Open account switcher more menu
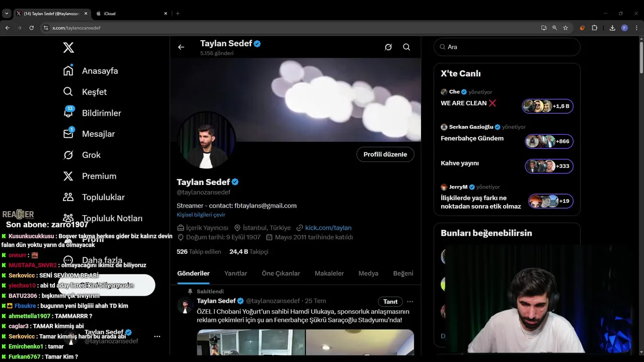Viewport: 644px width, 362px height. click(x=157, y=336)
